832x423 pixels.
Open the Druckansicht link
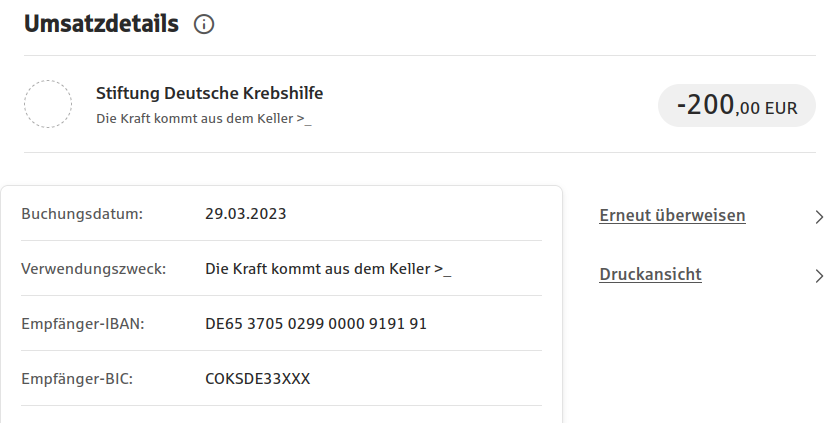650,275
